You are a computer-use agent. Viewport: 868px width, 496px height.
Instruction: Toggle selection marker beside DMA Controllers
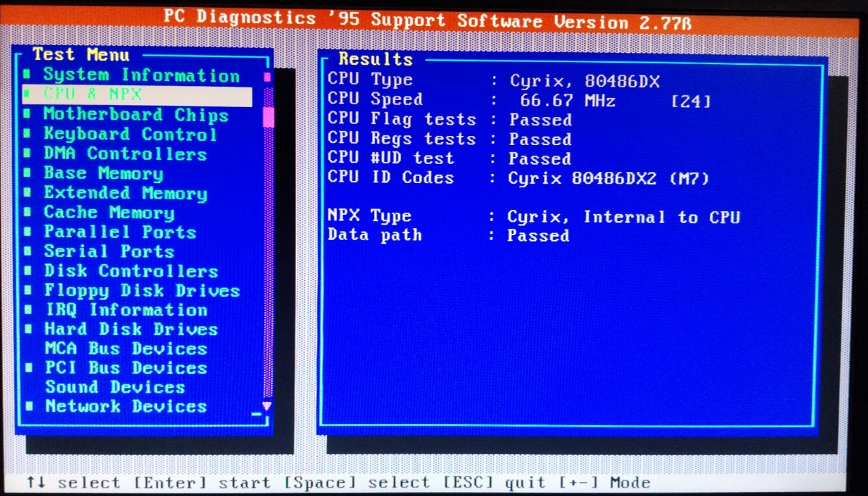(27, 154)
